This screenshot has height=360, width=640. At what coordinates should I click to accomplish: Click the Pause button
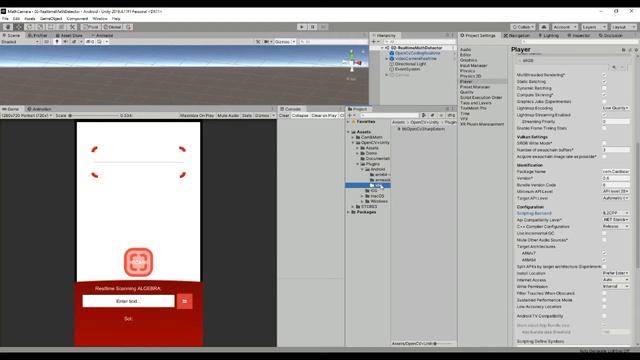click(313, 27)
